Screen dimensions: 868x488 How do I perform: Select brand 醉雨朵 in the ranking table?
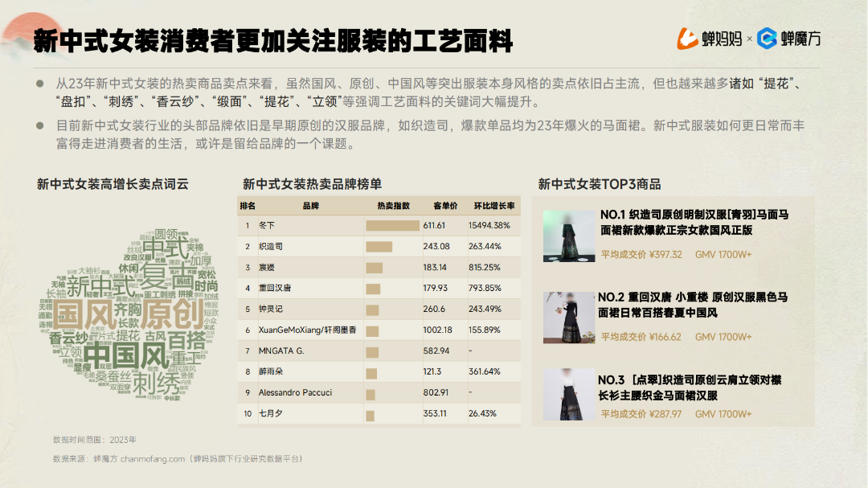click(x=271, y=371)
